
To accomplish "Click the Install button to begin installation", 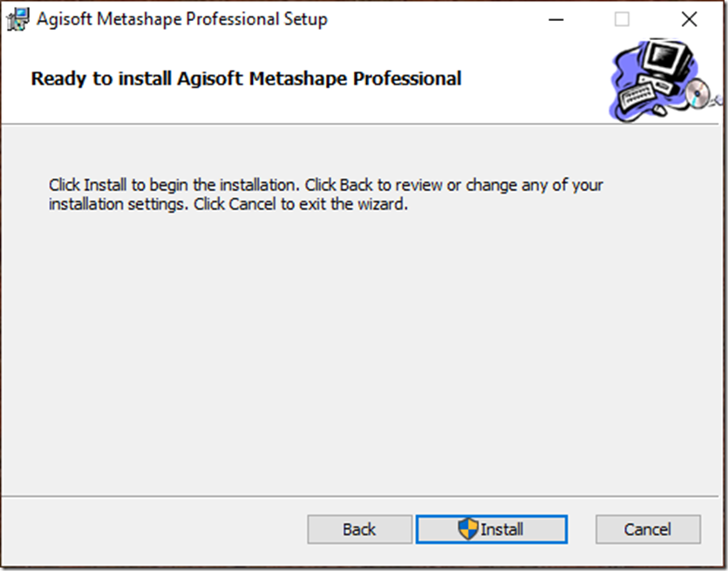I will click(492, 529).
